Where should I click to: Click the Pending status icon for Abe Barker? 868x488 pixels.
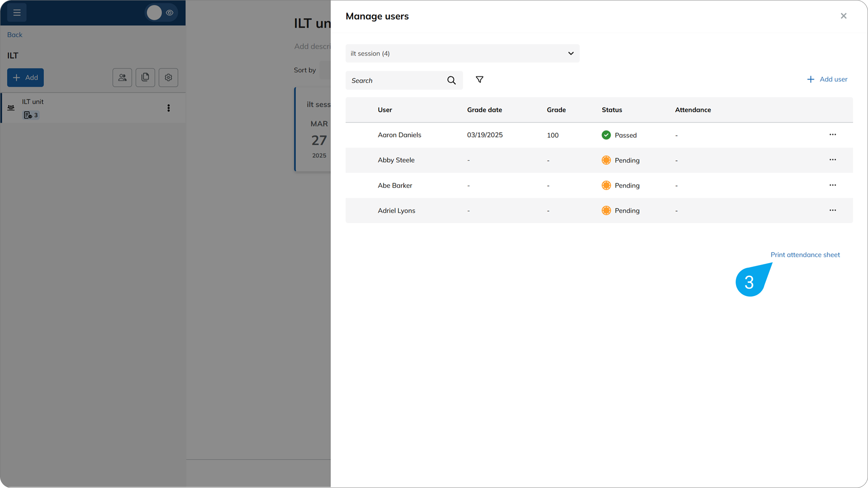point(606,185)
